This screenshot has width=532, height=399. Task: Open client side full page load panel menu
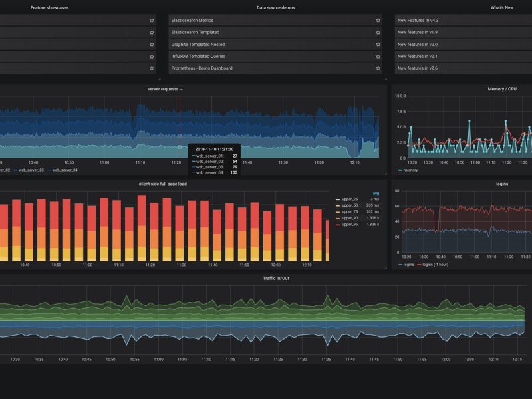163,184
